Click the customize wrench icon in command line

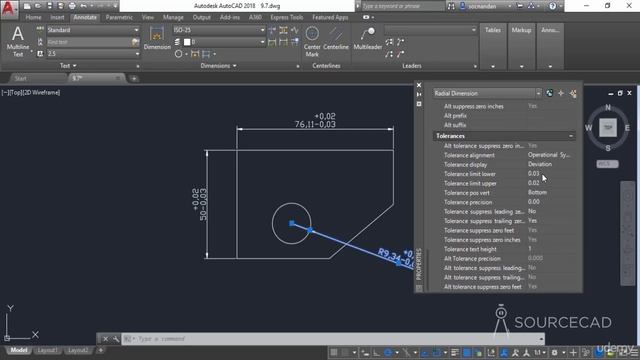coord(116,339)
